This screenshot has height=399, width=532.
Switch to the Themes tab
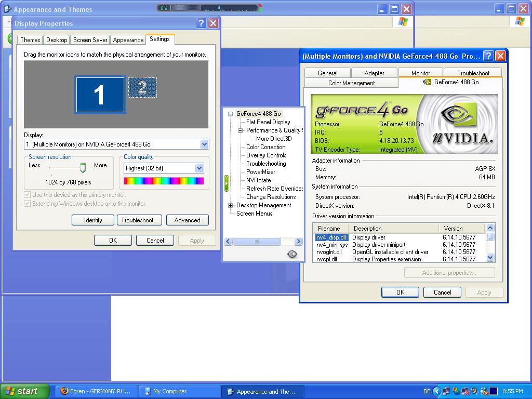point(30,39)
